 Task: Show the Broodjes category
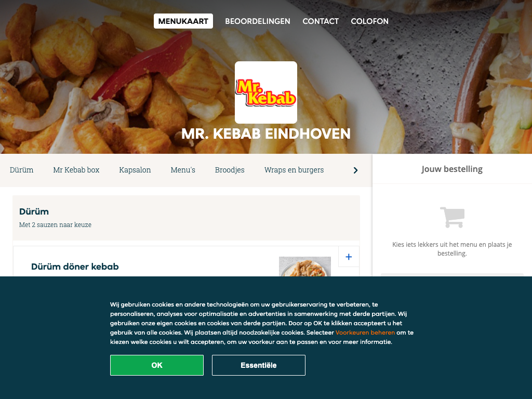pos(230,170)
